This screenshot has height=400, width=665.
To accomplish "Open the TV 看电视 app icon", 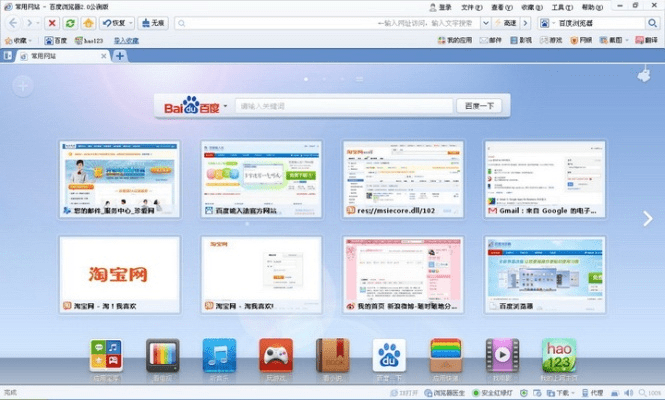I will click(163, 355).
